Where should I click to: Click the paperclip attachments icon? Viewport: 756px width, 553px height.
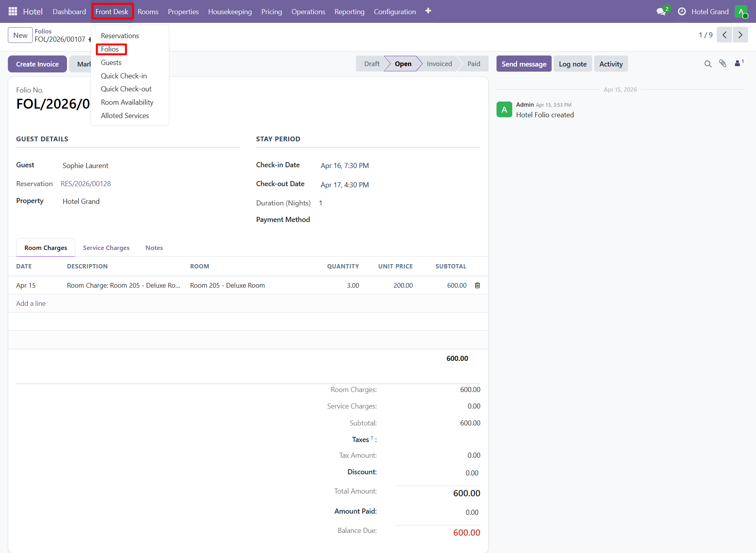pos(723,64)
